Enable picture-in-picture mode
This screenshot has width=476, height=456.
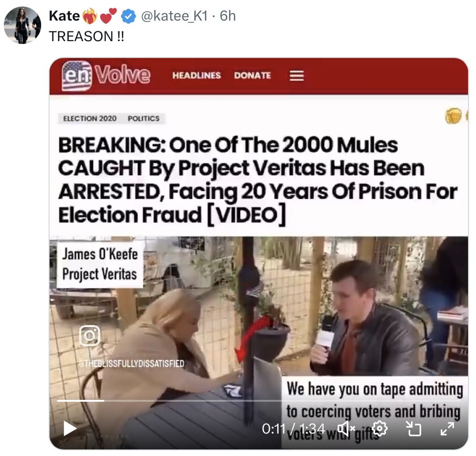[x=413, y=428]
